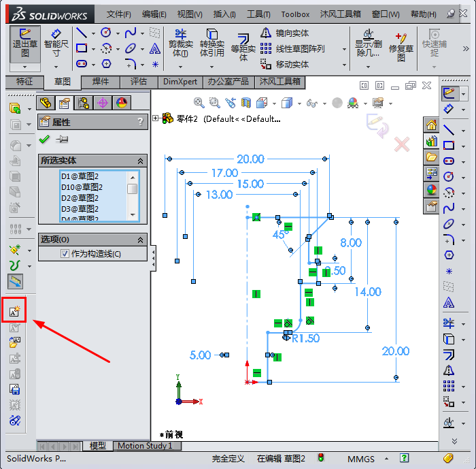The height and width of the screenshot is (469, 476).
Task: Expand the 零件2 feature tree node
Action: 156,118
